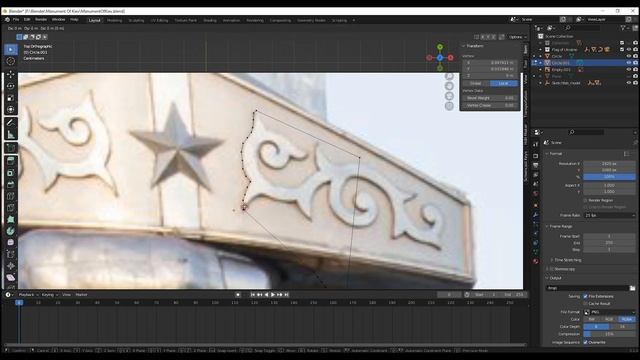This screenshot has width=640, height=360.
Task: Toggle File Extensions checkbox
Action: 585,296
